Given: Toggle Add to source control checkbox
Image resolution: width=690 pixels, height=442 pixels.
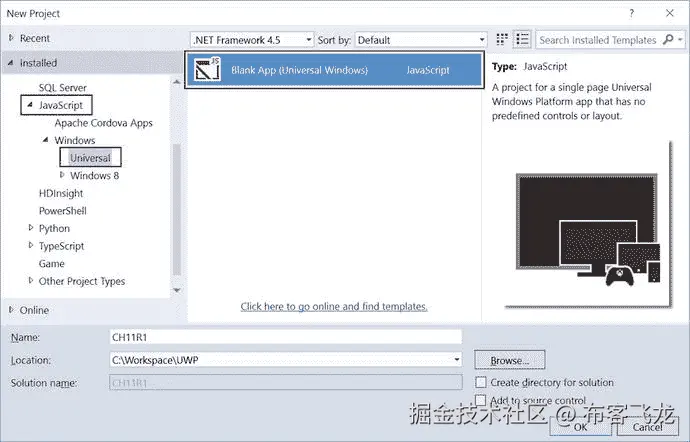Looking at the screenshot, I should tap(481, 400).
